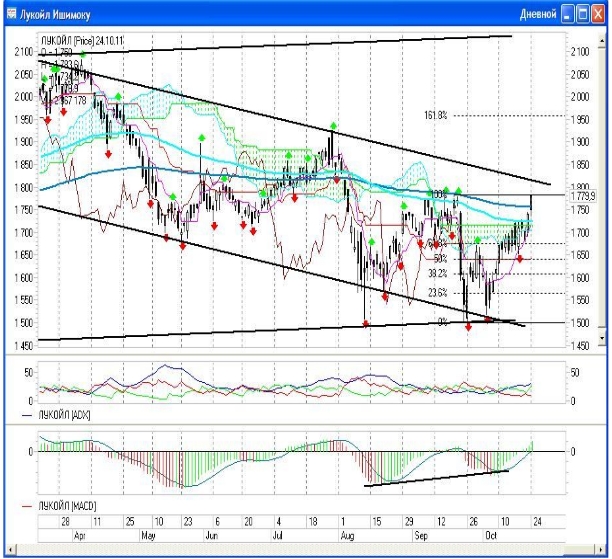Image resolution: width=612 pixels, height=559 pixels.
Task: Click the Oct month label on time axis
Action: (x=491, y=536)
